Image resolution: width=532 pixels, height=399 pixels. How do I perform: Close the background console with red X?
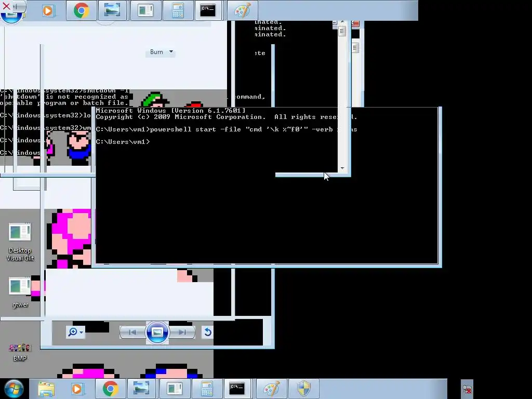pyautogui.click(x=355, y=23)
